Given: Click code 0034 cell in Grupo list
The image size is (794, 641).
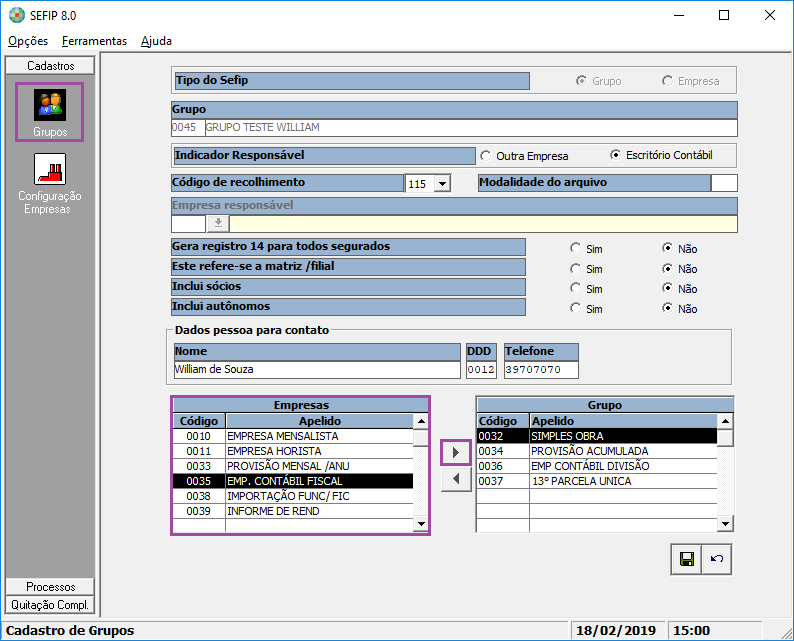Looking at the screenshot, I should [x=503, y=451].
